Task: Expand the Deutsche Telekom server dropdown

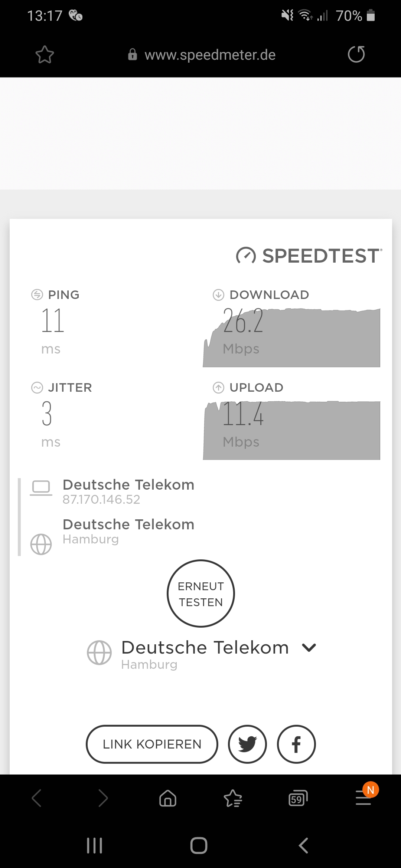Action: pos(309,648)
